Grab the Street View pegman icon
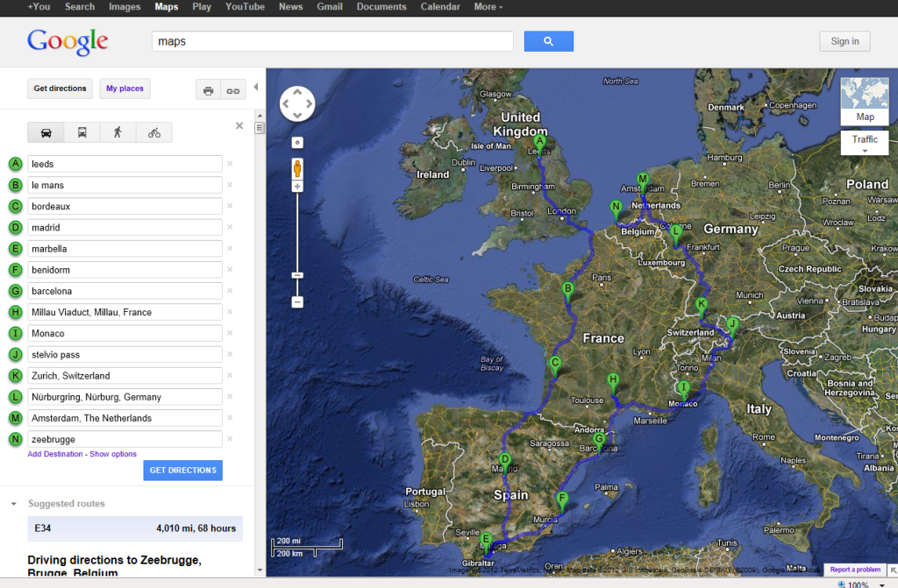 [x=297, y=167]
